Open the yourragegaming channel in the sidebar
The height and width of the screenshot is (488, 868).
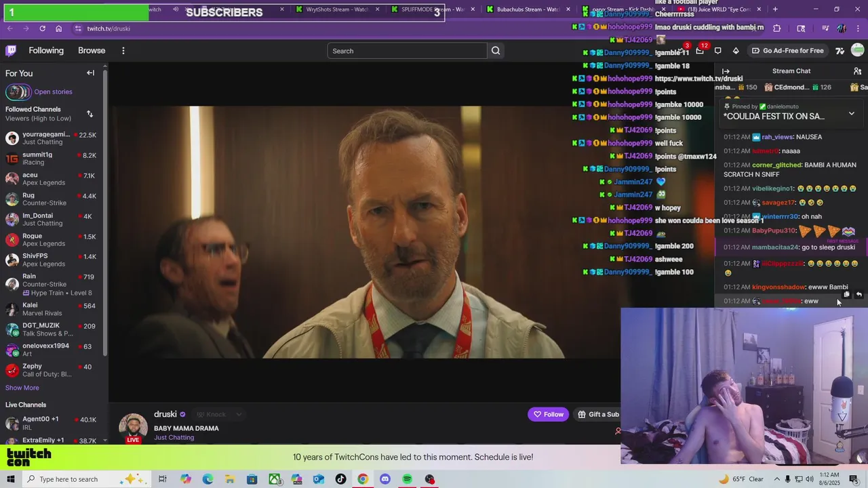(52, 138)
